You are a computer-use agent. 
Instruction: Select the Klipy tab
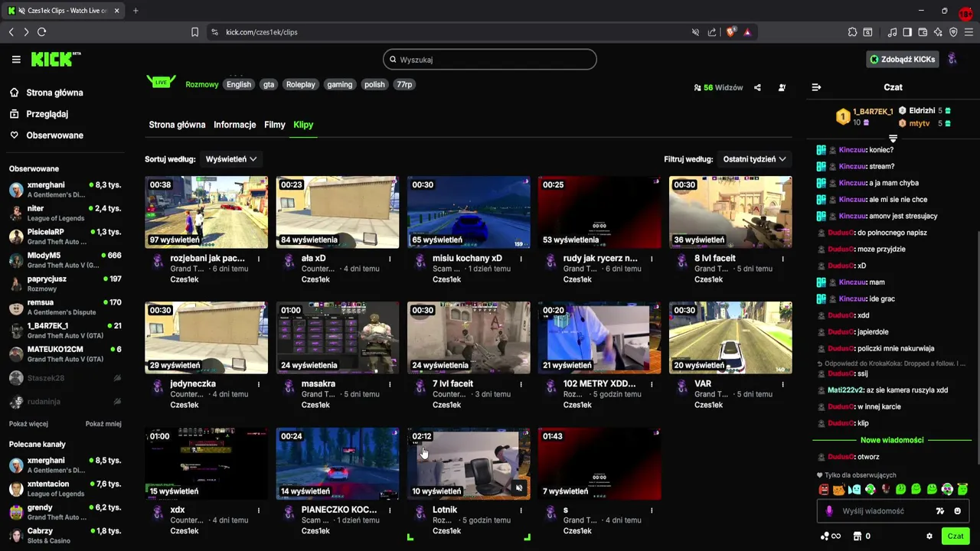[303, 125]
